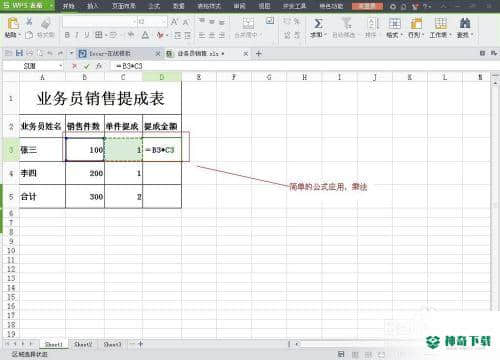Toggle Italic formatting button
The image size is (500, 360).
pyautogui.click(x=77, y=35)
